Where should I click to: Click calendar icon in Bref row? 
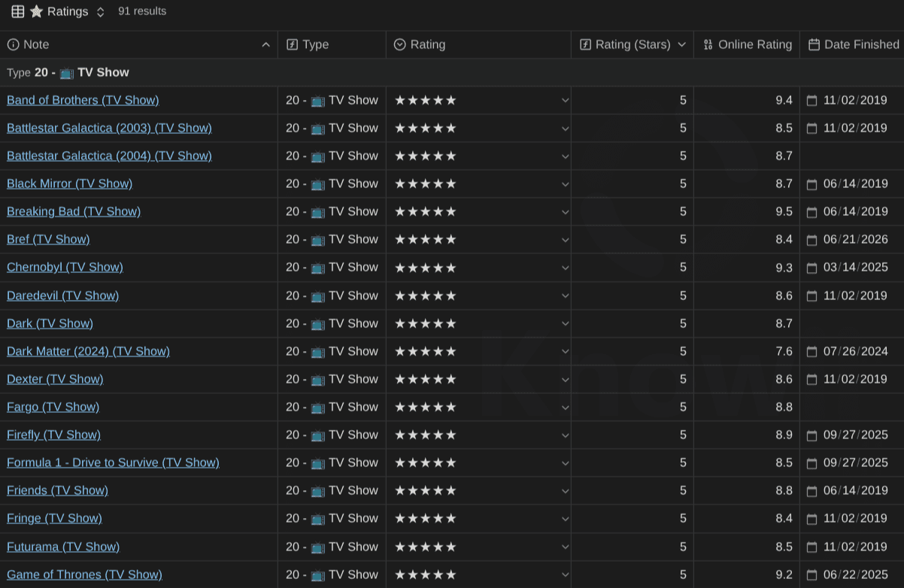click(811, 239)
